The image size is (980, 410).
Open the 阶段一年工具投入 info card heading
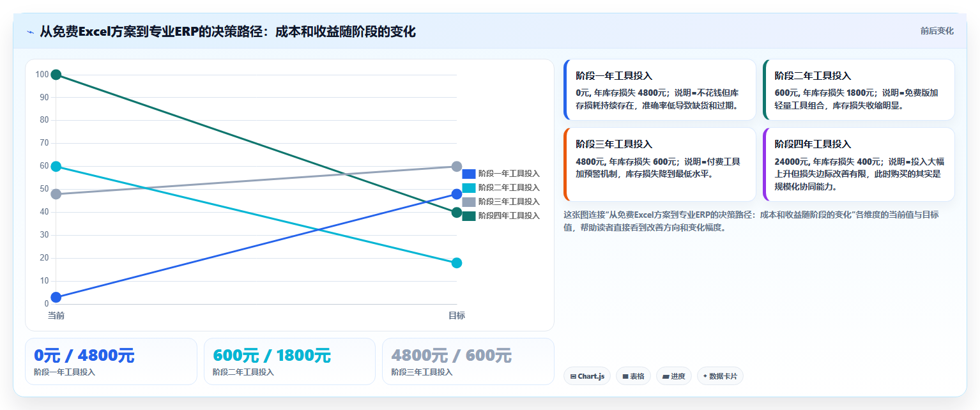614,75
